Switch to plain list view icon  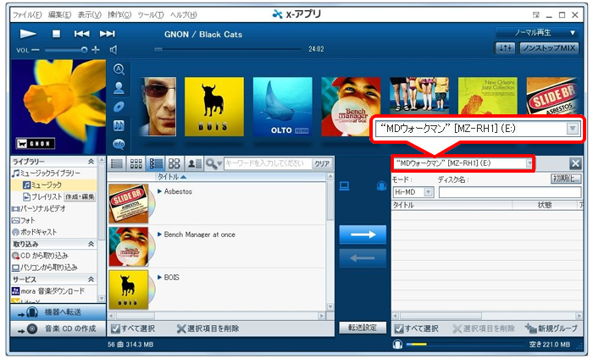click(118, 163)
